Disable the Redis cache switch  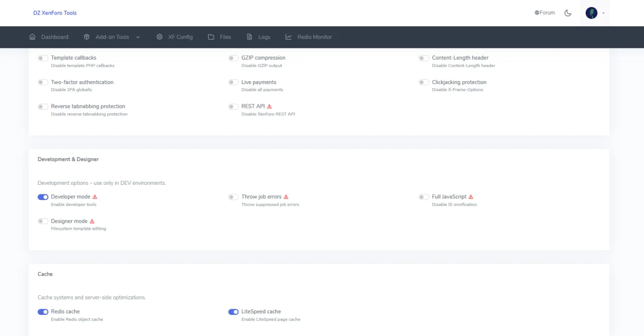43,312
